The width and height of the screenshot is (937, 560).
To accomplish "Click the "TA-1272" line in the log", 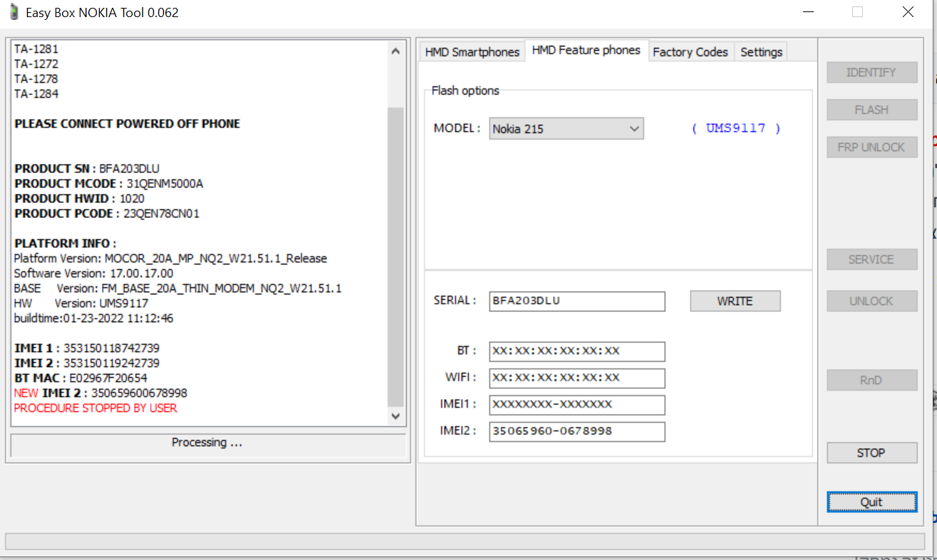I will (x=36, y=64).
